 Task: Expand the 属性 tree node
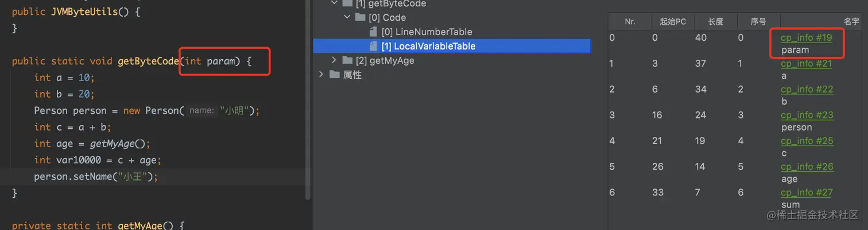click(321, 75)
